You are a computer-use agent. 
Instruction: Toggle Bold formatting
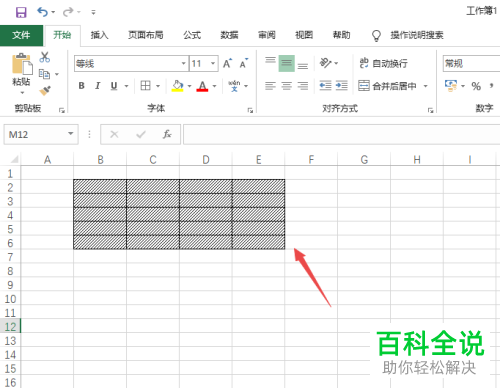point(81,86)
